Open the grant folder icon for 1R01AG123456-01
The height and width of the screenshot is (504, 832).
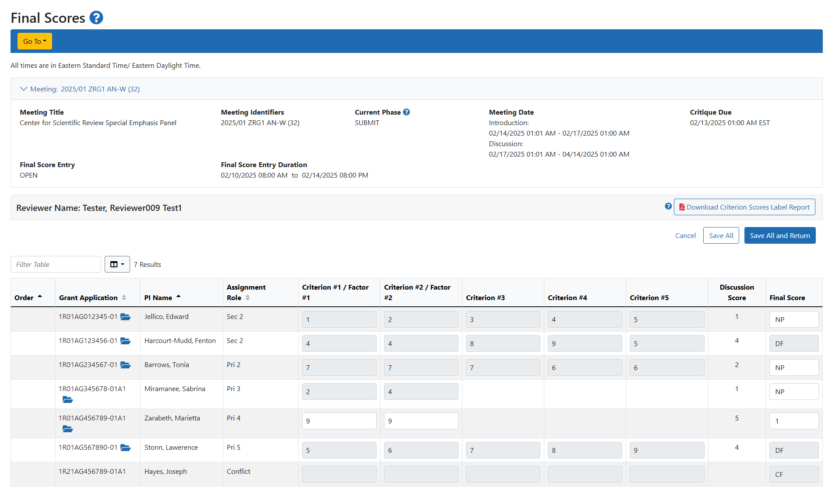[126, 341]
